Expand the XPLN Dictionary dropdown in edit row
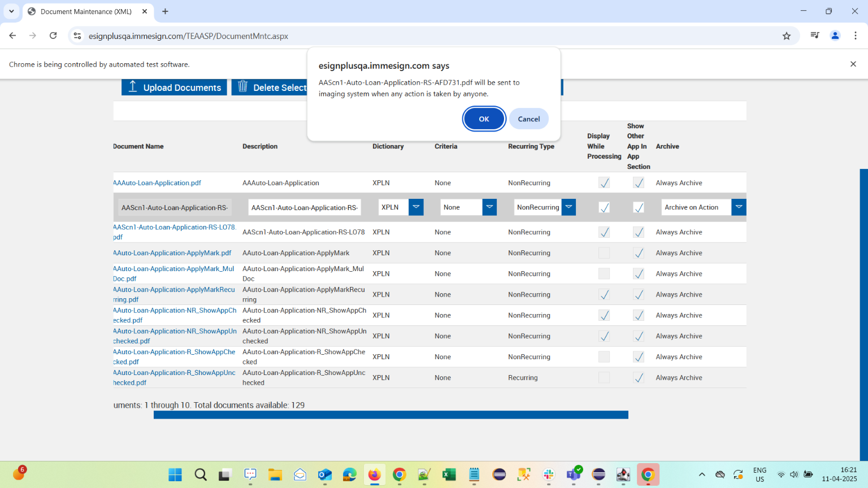868x488 pixels. (416, 207)
